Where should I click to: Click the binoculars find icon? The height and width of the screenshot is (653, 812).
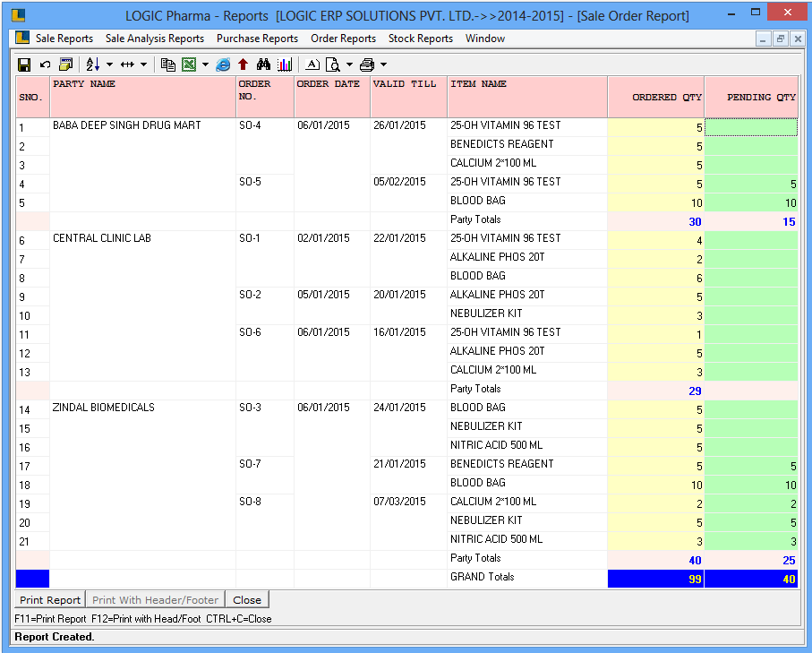[263, 64]
